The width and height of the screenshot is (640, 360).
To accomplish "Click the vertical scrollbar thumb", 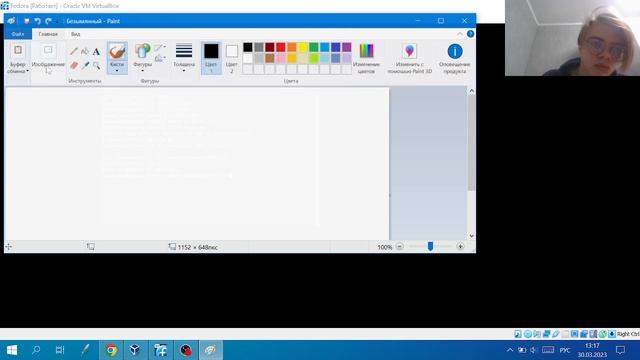I will pyautogui.click(x=471, y=142).
